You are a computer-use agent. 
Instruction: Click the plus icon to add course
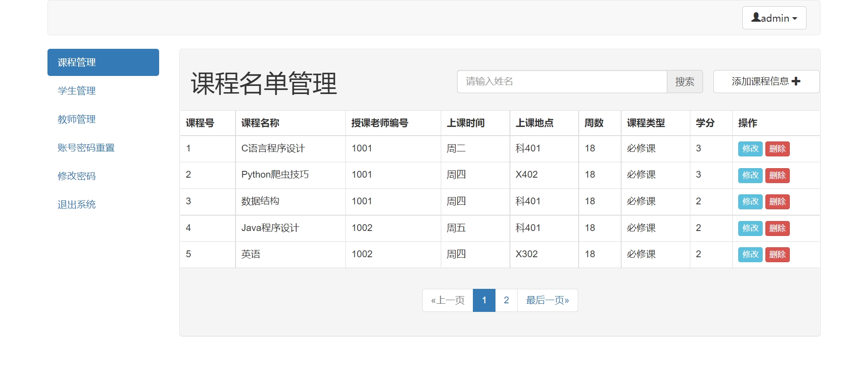click(x=796, y=81)
